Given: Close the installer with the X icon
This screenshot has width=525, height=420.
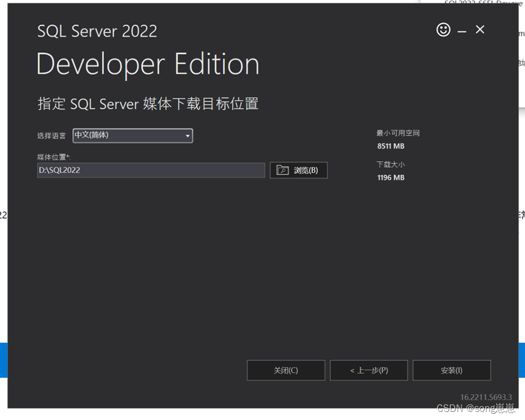Looking at the screenshot, I should pyautogui.click(x=480, y=29).
